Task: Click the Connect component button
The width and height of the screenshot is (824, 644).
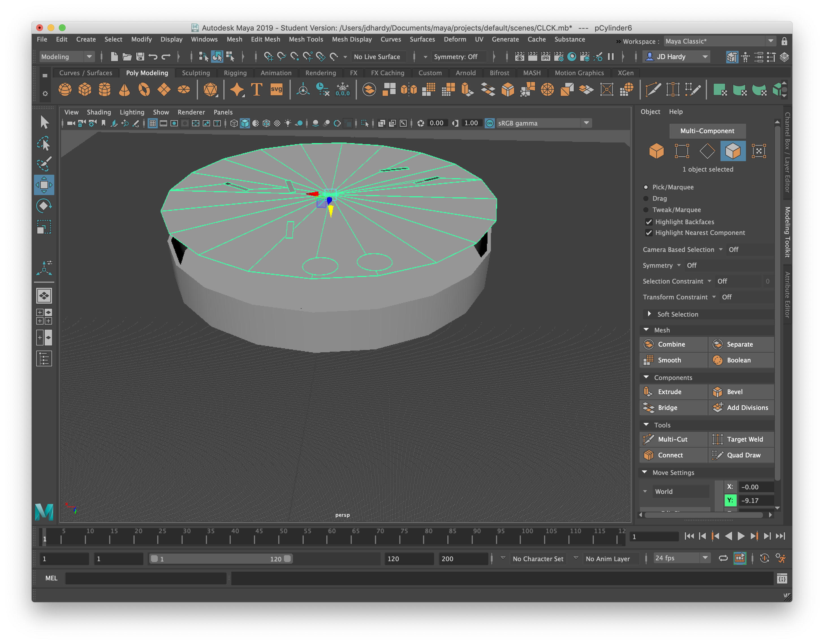Action: (x=671, y=455)
